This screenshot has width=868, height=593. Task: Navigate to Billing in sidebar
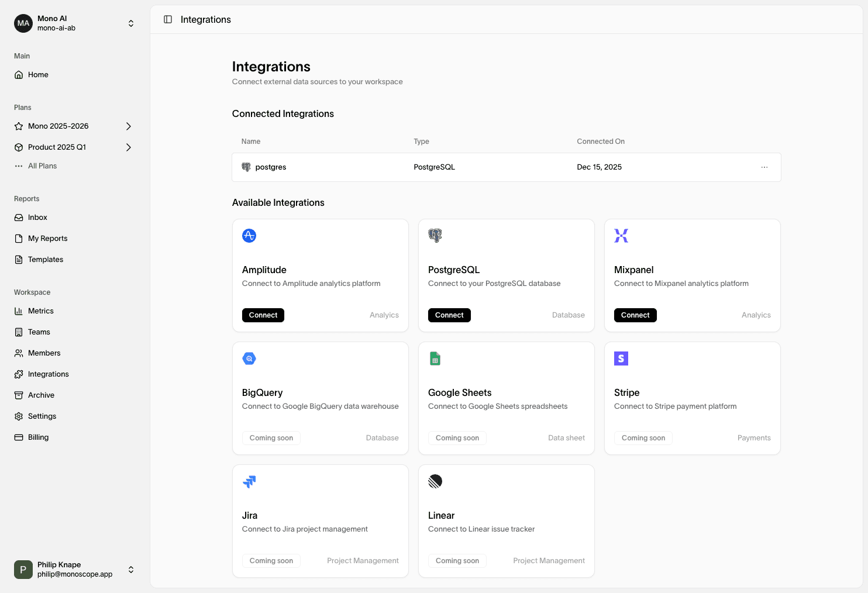click(x=38, y=437)
